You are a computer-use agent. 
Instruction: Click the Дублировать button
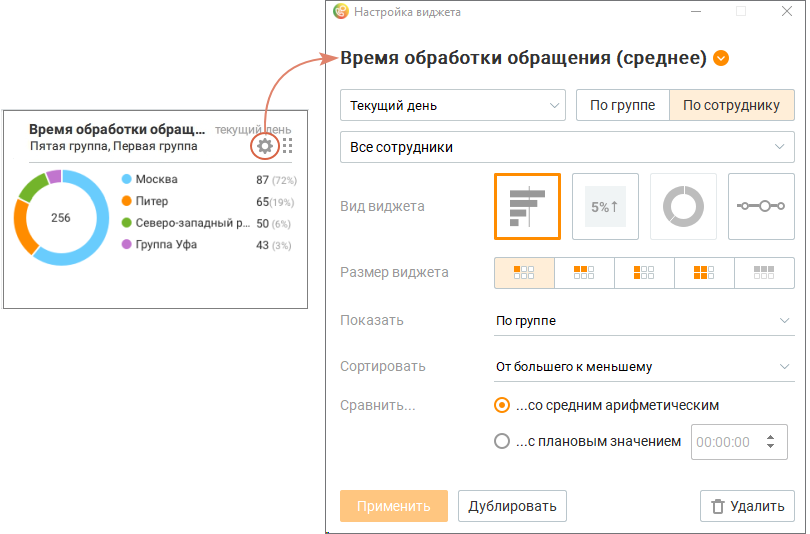512,506
